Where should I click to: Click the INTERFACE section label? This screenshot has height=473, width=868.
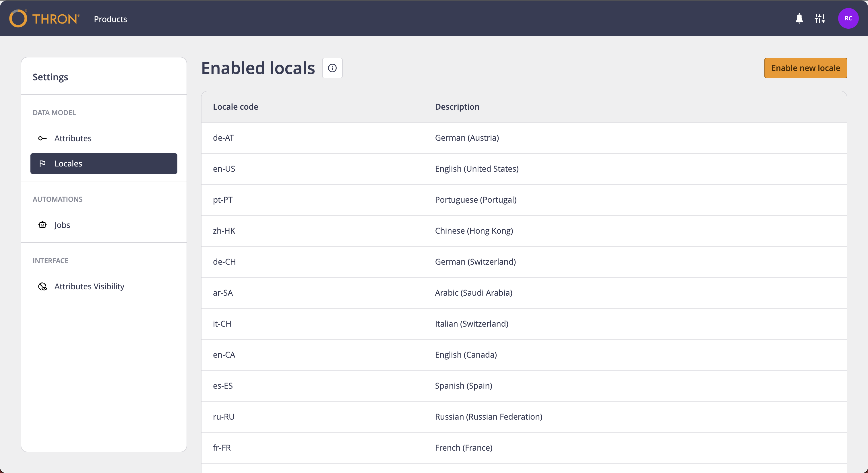51,261
